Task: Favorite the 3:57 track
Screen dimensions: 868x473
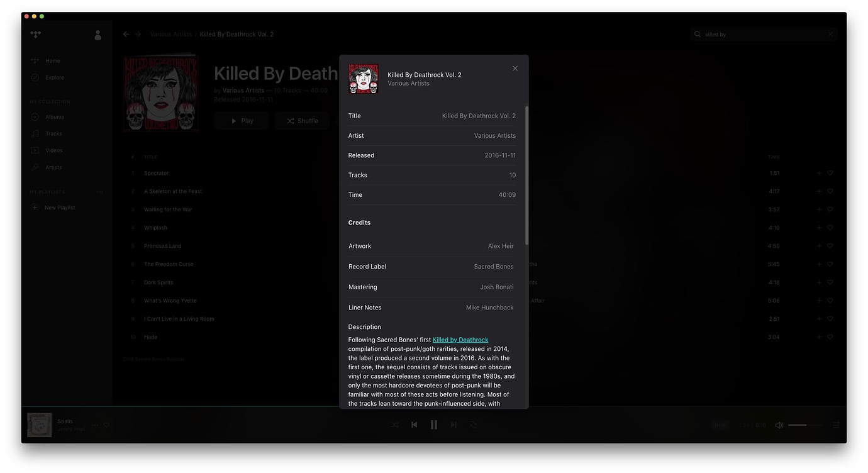Action: click(830, 209)
